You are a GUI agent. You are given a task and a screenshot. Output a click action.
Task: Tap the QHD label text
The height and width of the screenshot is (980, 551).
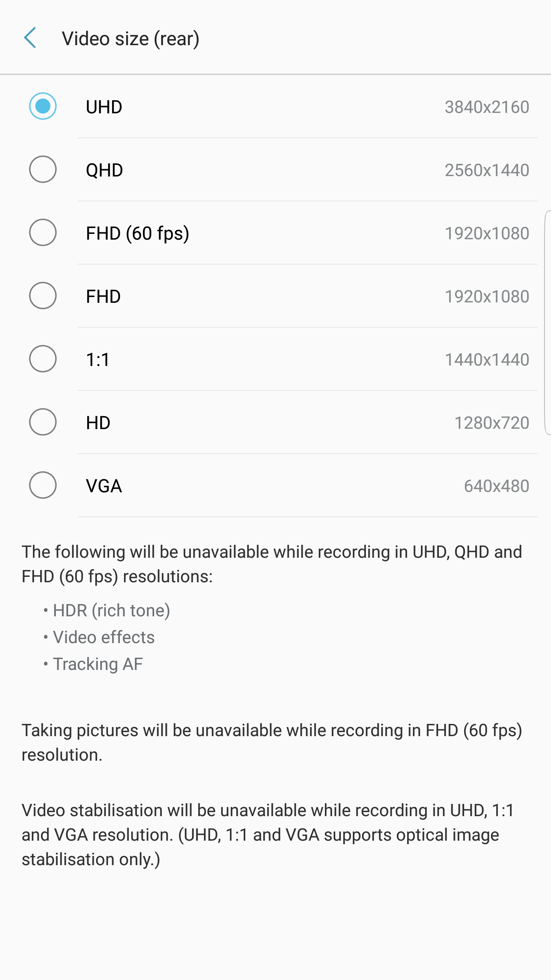(104, 170)
